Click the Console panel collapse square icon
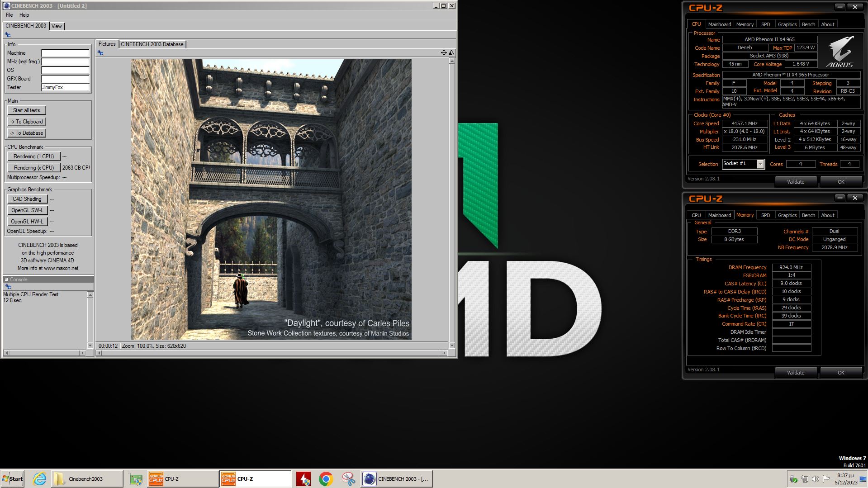 click(6, 280)
